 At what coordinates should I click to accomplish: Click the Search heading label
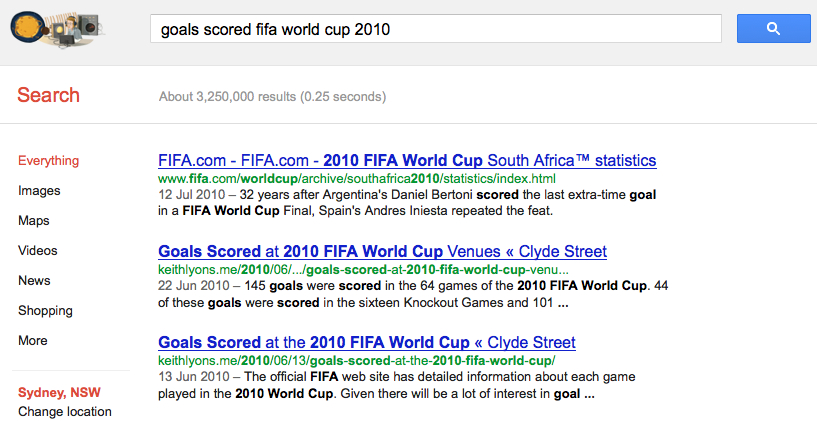[x=48, y=95]
